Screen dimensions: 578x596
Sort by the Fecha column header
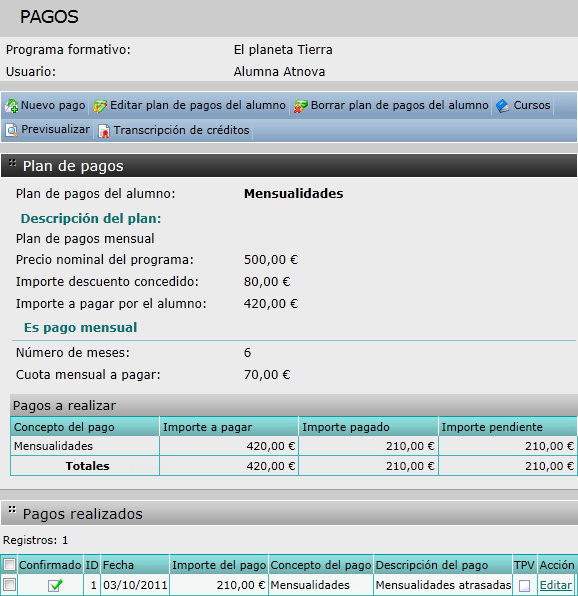118,565
